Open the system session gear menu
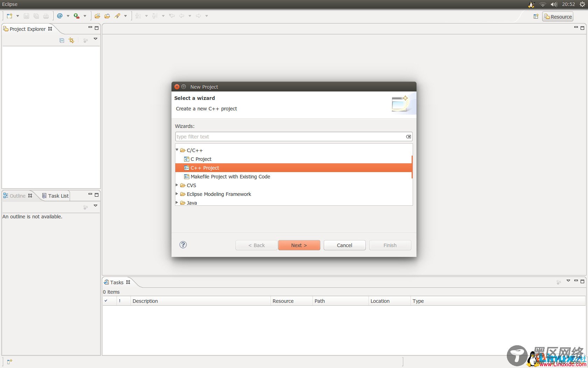Viewport: 588px width, 368px height. (582, 4)
